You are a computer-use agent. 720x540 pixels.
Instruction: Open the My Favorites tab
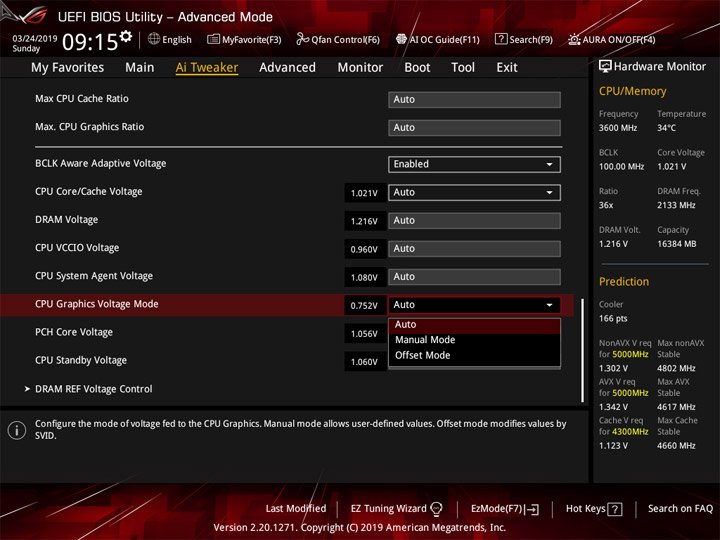[68, 68]
